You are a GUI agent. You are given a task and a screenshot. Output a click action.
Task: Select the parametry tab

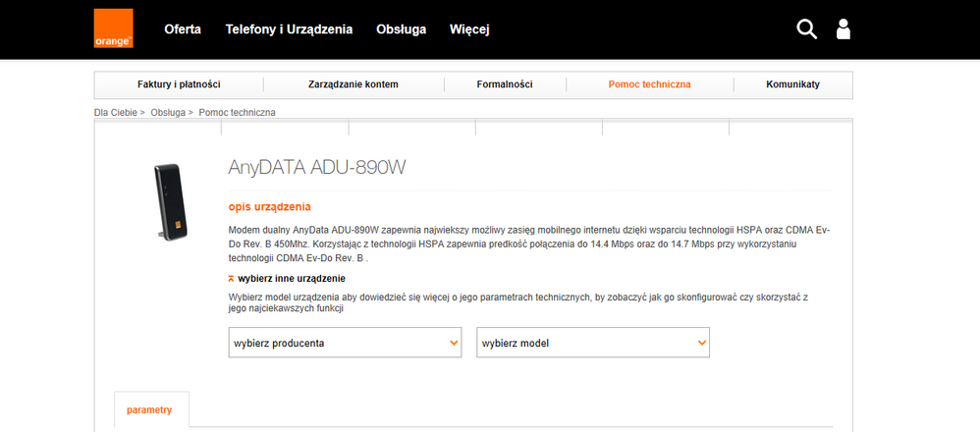[x=149, y=409]
